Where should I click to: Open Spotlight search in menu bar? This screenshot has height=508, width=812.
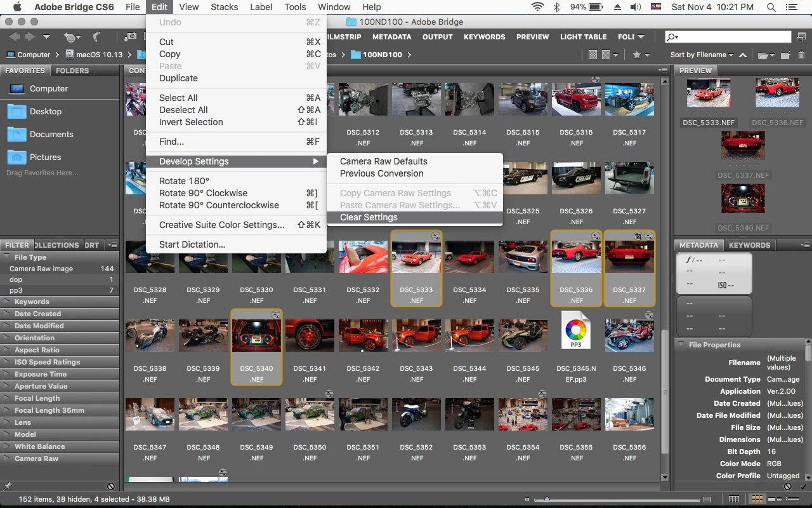pos(771,7)
